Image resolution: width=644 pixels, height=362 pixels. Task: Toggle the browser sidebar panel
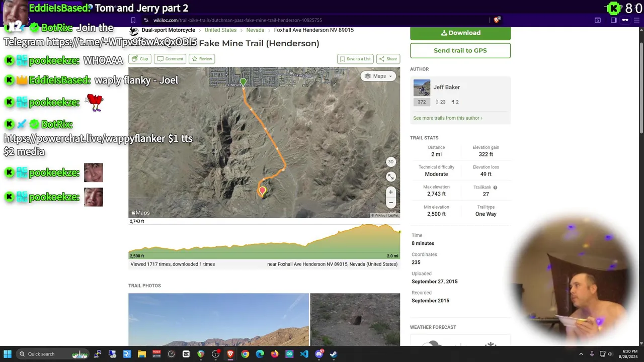click(x=613, y=20)
